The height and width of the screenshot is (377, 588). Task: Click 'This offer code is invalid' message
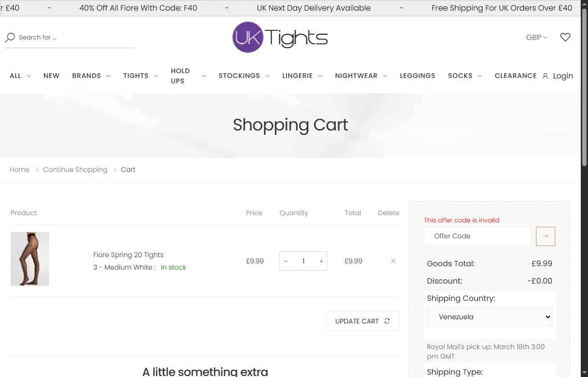point(462,220)
